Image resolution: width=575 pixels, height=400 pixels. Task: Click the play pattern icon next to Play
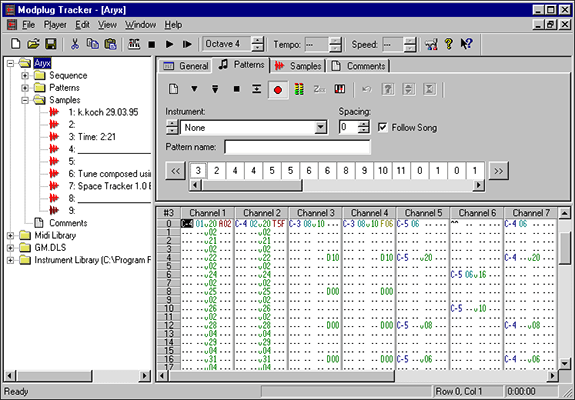pyautogui.click(x=187, y=44)
